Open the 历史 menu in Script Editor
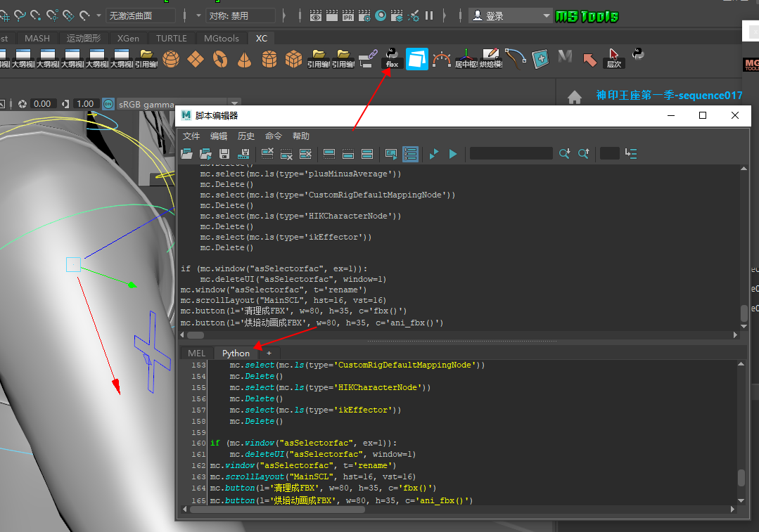This screenshot has width=759, height=532. point(246,136)
